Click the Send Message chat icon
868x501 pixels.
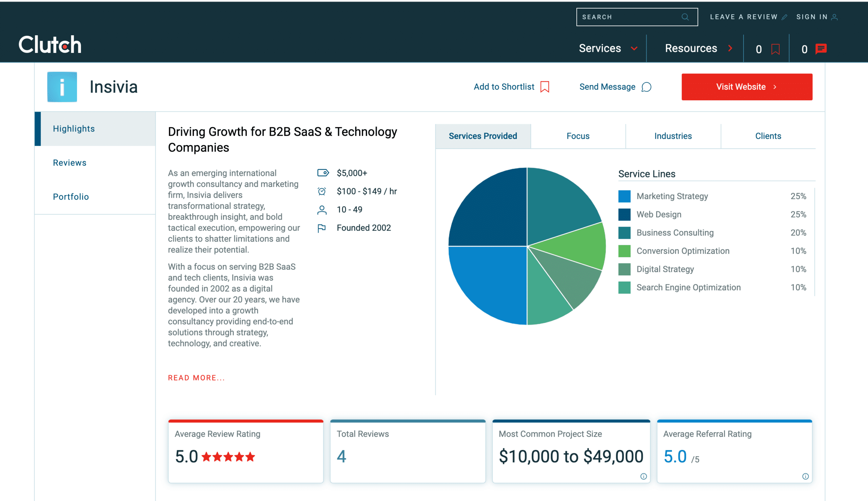(x=647, y=86)
